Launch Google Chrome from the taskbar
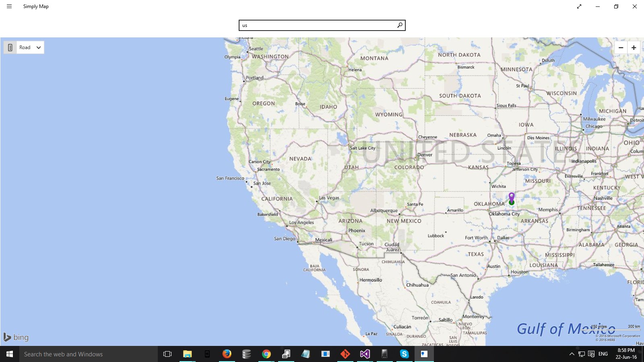Viewport: 644px width, 362px height. 266,354
